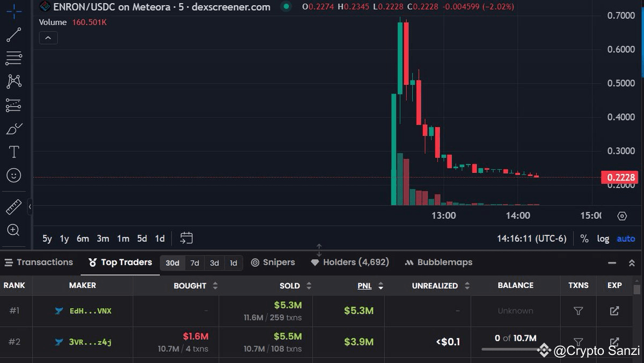Click the panel resize handle above Snipers
644x363 pixels.
(x=319, y=250)
